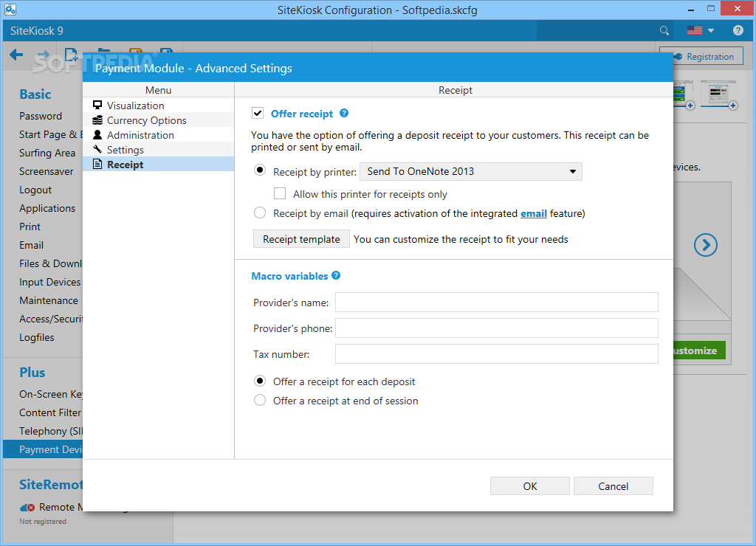The height and width of the screenshot is (546, 756).
Task: Confirm the dialog with OK
Action: click(x=530, y=486)
